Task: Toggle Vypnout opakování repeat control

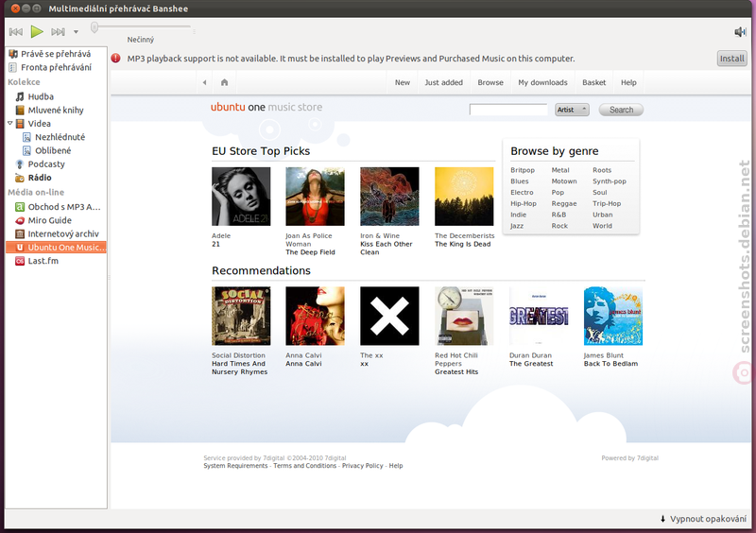Action: tap(703, 519)
